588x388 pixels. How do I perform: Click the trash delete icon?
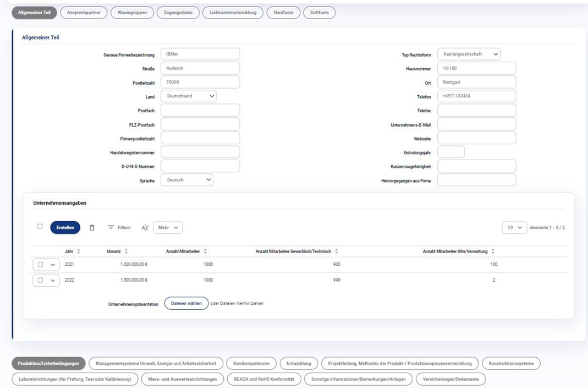(92, 227)
